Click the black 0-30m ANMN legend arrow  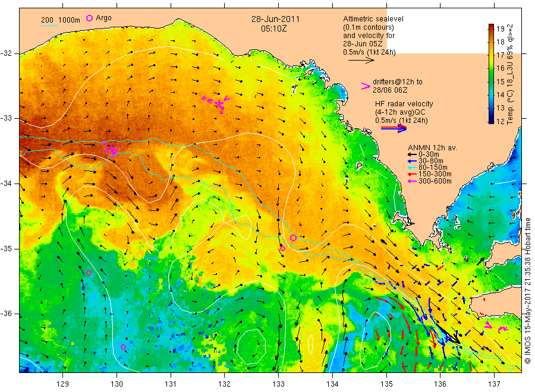click(412, 154)
